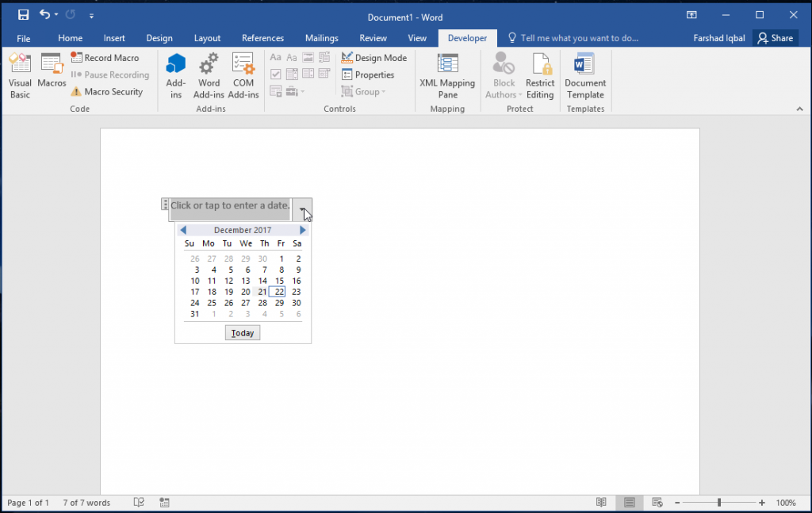
Task: Collapse the ribbon with the chevron
Action: click(x=800, y=109)
